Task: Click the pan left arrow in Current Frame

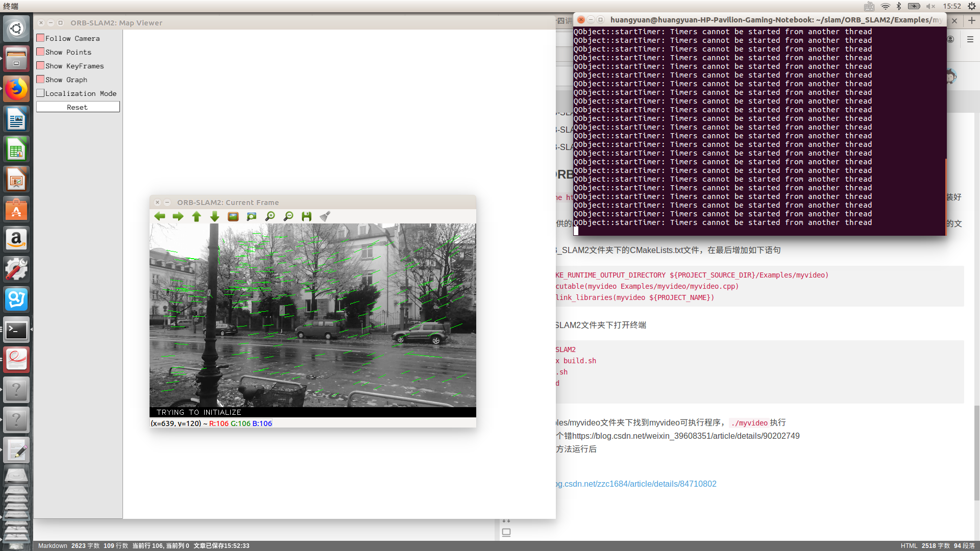Action: (x=160, y=216)
